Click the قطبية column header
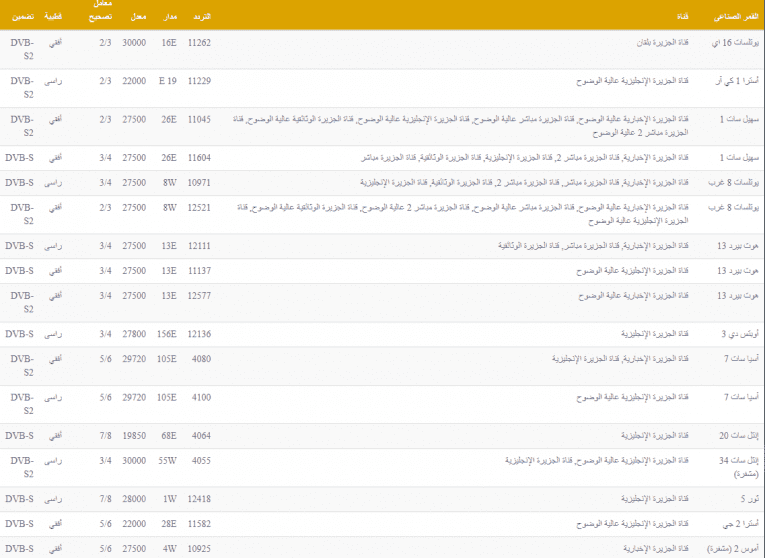Image resolution: width=765 pixels, height=558 pixels. click(57, 17)
